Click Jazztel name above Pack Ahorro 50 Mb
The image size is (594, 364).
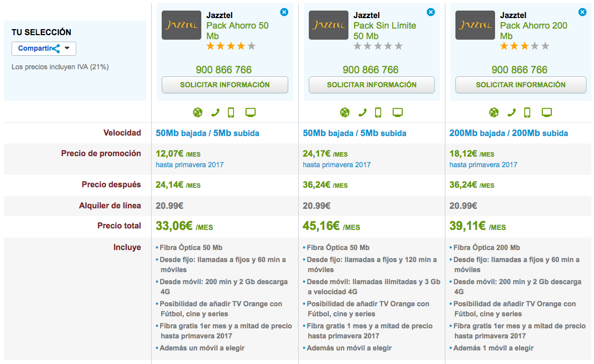(220, 15)
